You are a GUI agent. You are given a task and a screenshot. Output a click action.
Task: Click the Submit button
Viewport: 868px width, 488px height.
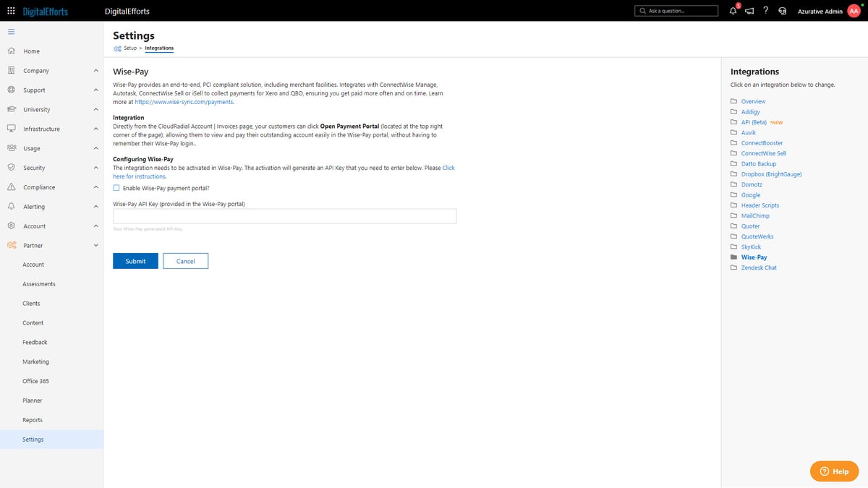[135, 261]
